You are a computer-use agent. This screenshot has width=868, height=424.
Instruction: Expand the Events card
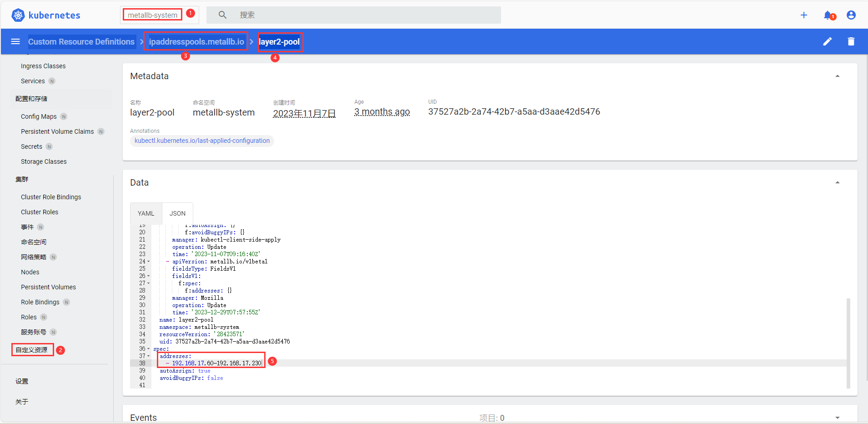(837, 418)
